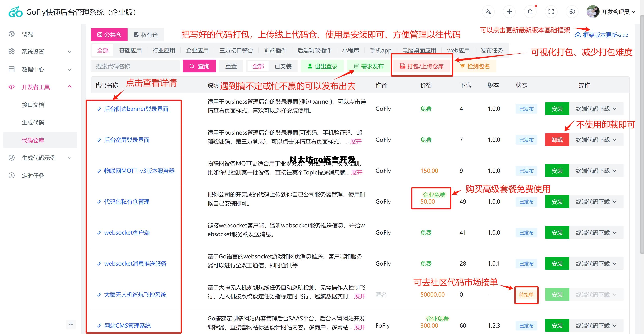Click the 重置 button

coord(231,66)
